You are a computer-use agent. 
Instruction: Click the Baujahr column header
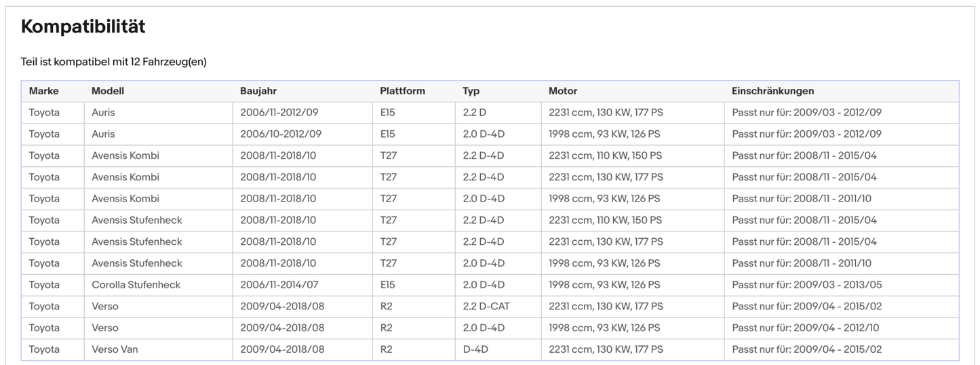[x=258, y=91]
